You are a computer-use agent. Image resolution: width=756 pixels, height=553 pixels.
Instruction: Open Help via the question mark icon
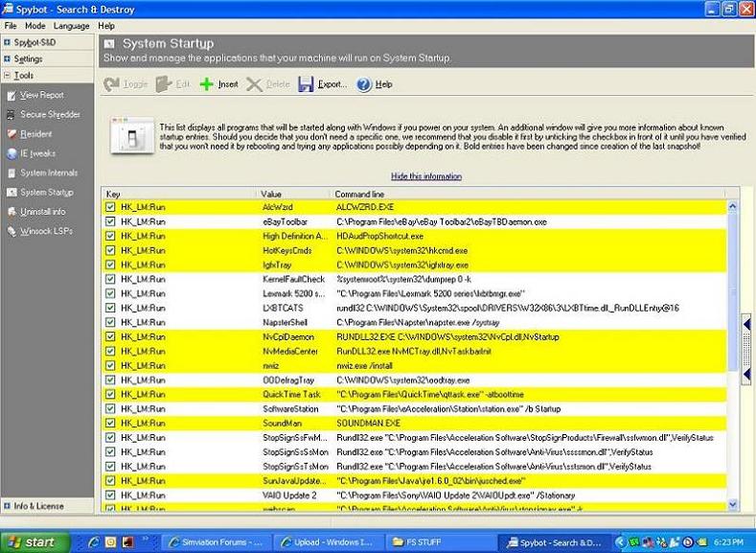(364, 84)
